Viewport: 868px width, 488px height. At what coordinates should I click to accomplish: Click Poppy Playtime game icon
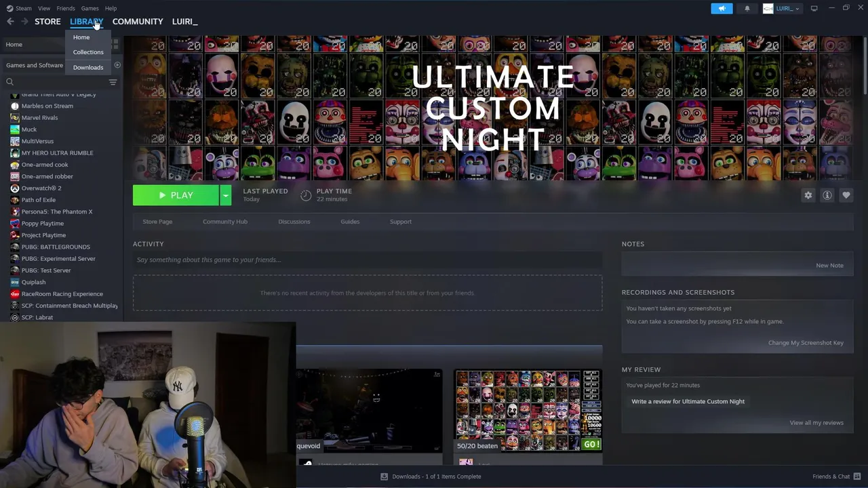coord(15,224)
